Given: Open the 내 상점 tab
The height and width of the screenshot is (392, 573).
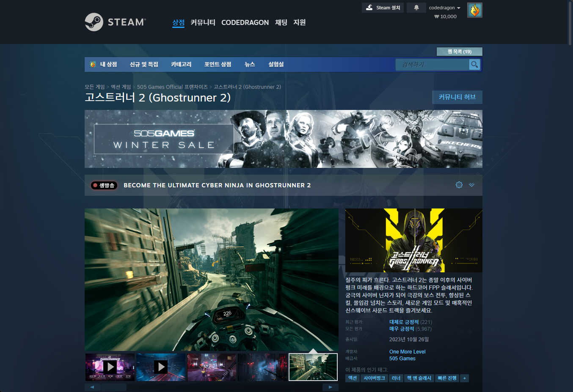Looking at the screenshot, I should pos(108,64).
